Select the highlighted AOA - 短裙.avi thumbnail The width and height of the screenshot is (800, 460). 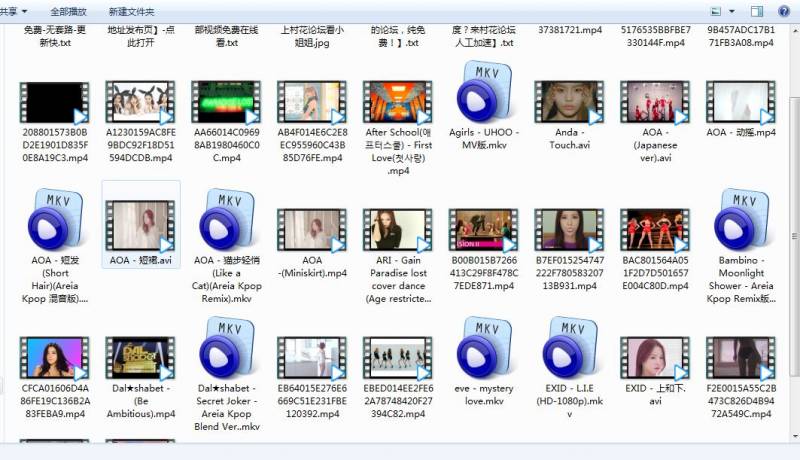click(x=140, y=225)
